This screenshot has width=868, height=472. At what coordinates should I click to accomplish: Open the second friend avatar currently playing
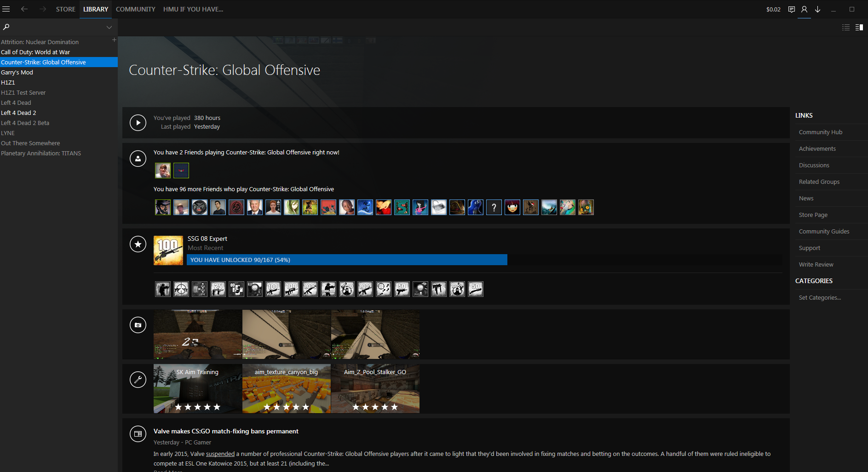click(x=181, y=171)
